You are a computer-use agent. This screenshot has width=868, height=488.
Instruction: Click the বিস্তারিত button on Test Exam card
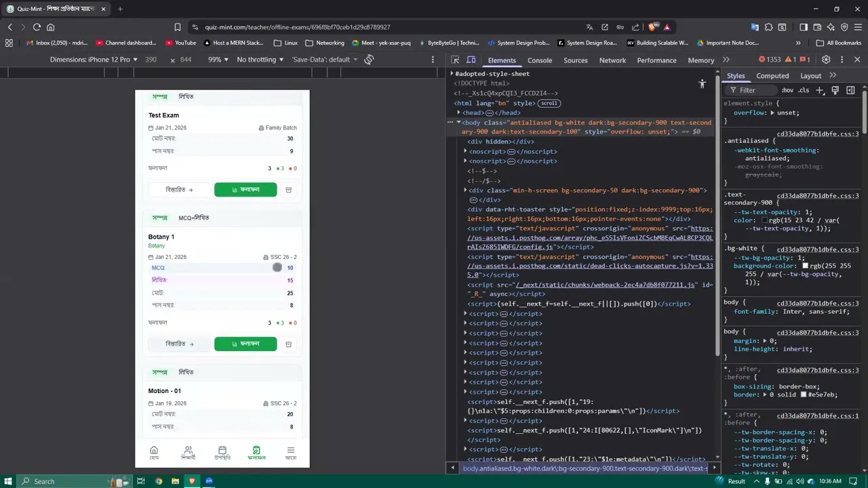click(x=179, y=190)
